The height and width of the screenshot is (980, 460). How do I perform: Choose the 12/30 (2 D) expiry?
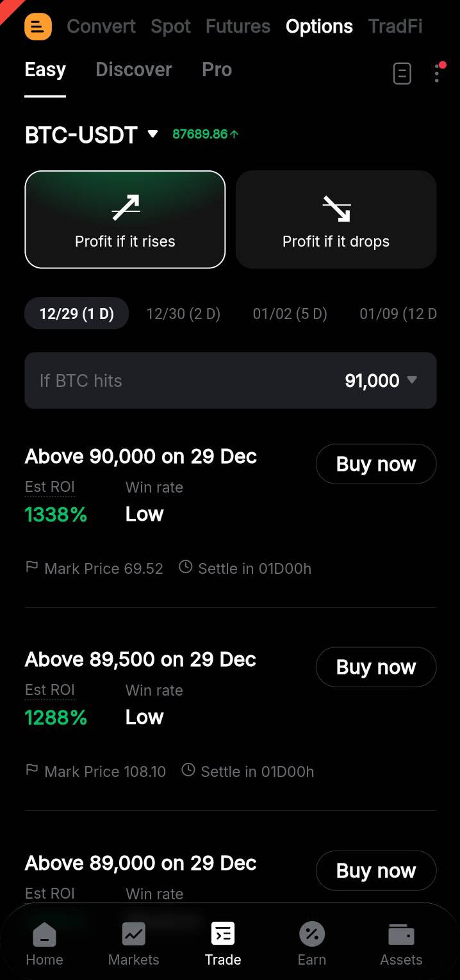(183, 314)
